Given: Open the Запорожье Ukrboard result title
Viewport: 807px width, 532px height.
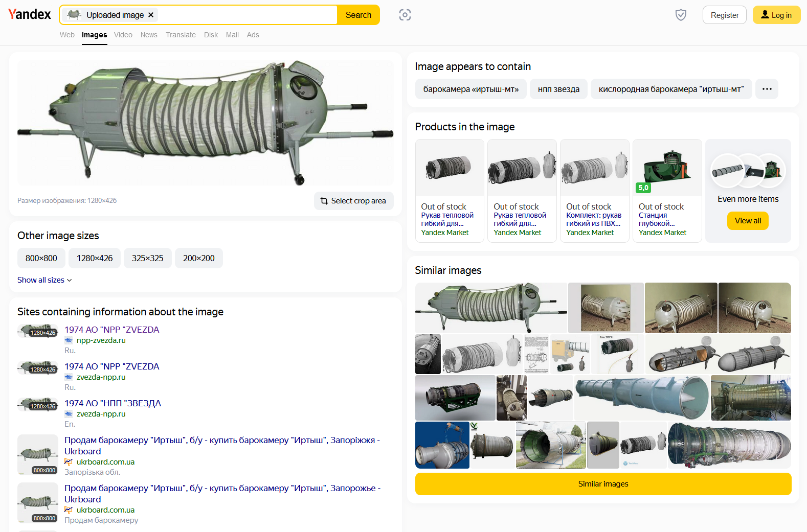Looking at the screenshot, I should pos(222,494).
